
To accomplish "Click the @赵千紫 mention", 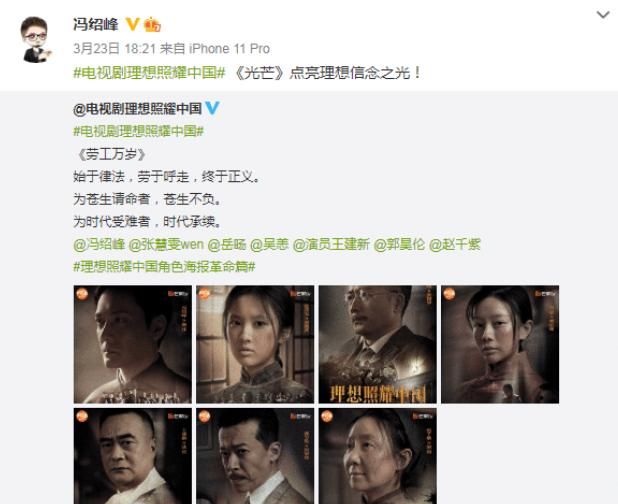I will pyautogui.click(x=454, y=244).
